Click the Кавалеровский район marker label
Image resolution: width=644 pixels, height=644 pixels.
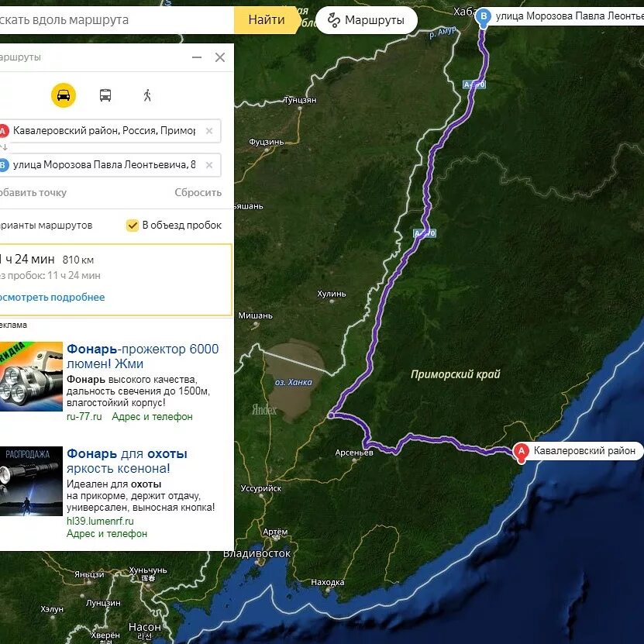click(x=584, y=450)
